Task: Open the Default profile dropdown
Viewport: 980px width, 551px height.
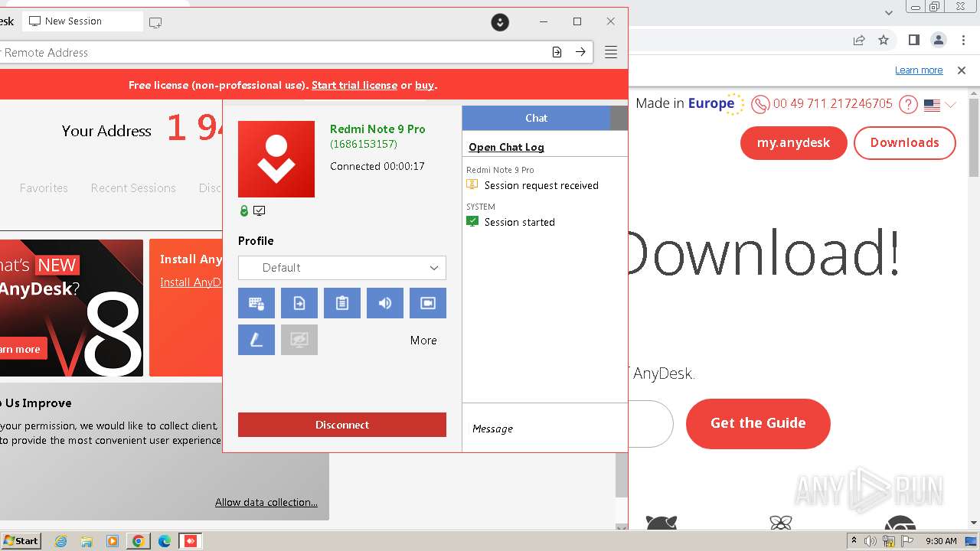Action: pos(342,268)
